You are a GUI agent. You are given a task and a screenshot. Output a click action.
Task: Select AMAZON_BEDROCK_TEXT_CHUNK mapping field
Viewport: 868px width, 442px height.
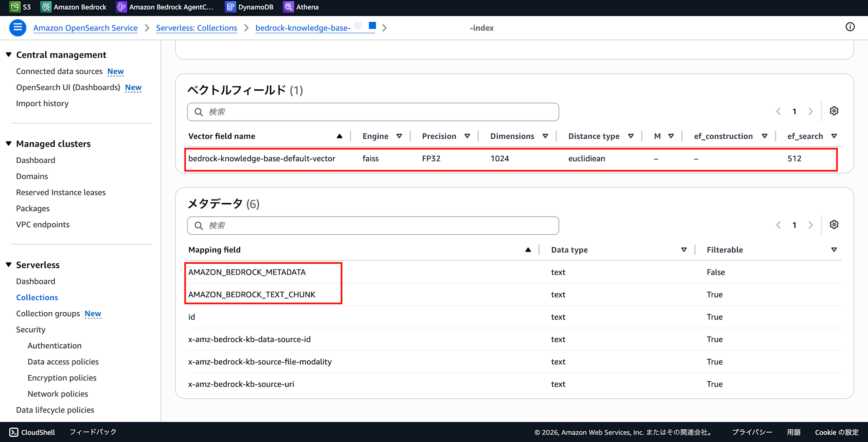coord(252,295)
